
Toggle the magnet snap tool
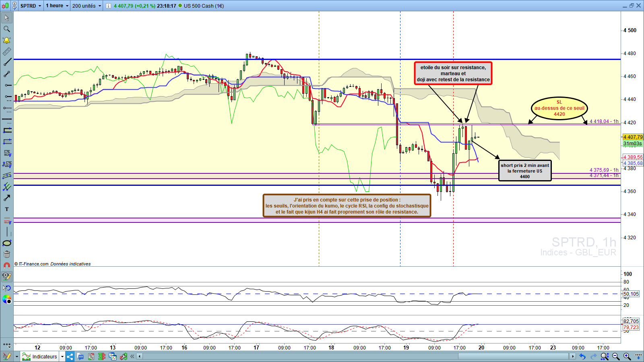7,265
